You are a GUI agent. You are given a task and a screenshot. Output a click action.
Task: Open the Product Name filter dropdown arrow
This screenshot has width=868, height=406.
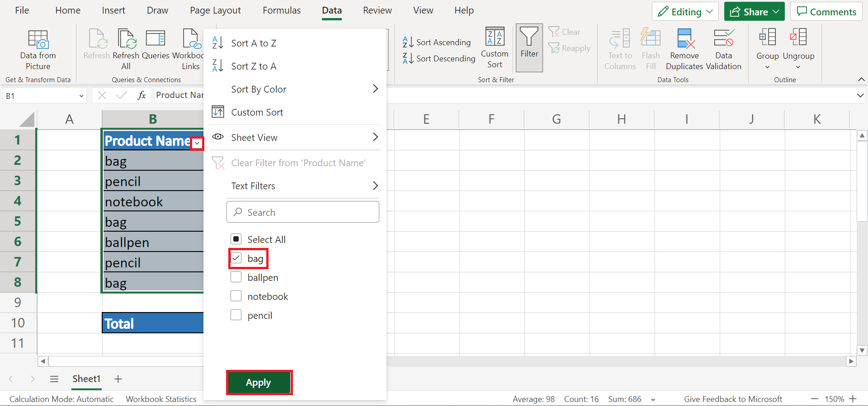[197, 143]
